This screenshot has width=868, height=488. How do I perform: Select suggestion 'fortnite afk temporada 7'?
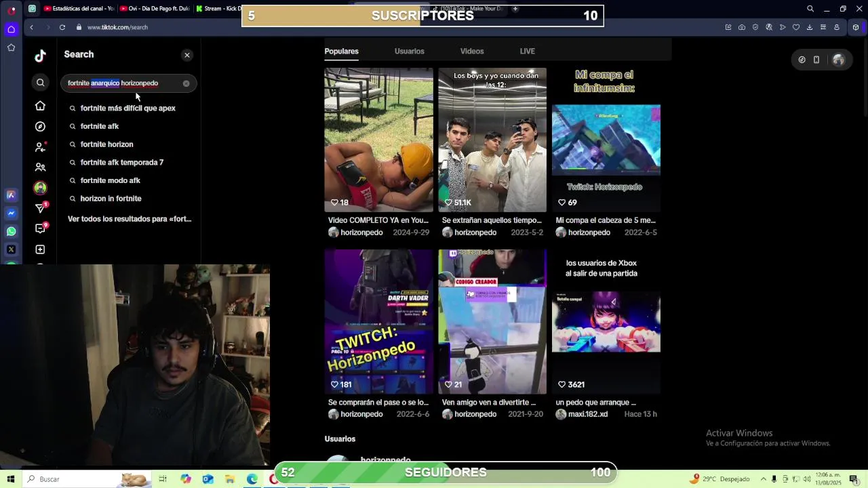[x=122, y=163]
